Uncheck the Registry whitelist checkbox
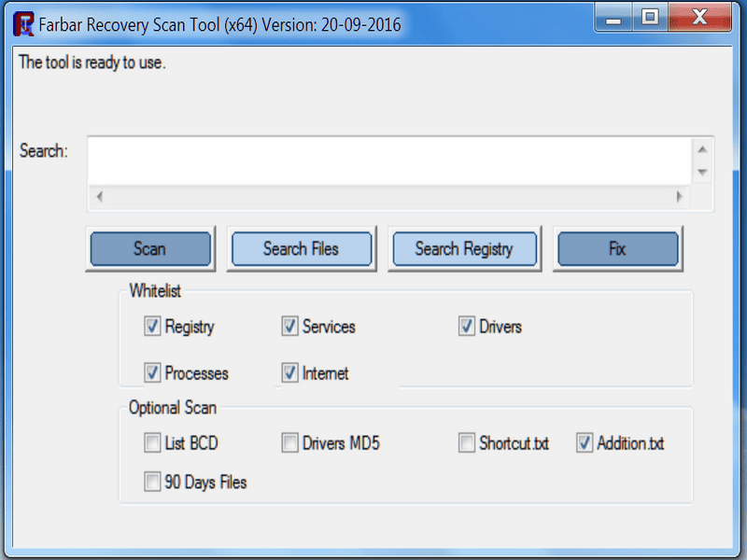 pyautogui.click(x=152, y=326)
